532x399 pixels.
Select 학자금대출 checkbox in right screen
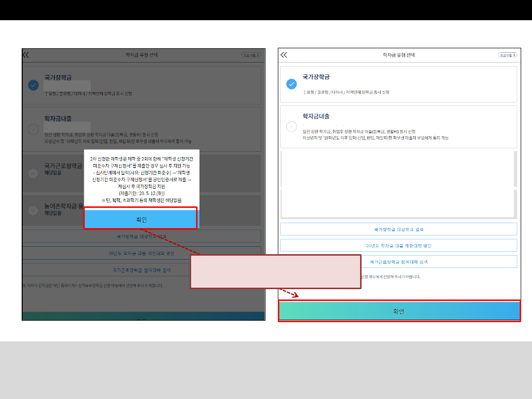[x=292, y=127]
